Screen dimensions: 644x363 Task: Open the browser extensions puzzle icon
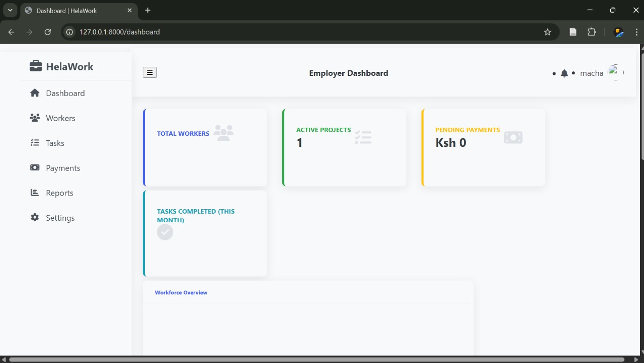point(592,32)
